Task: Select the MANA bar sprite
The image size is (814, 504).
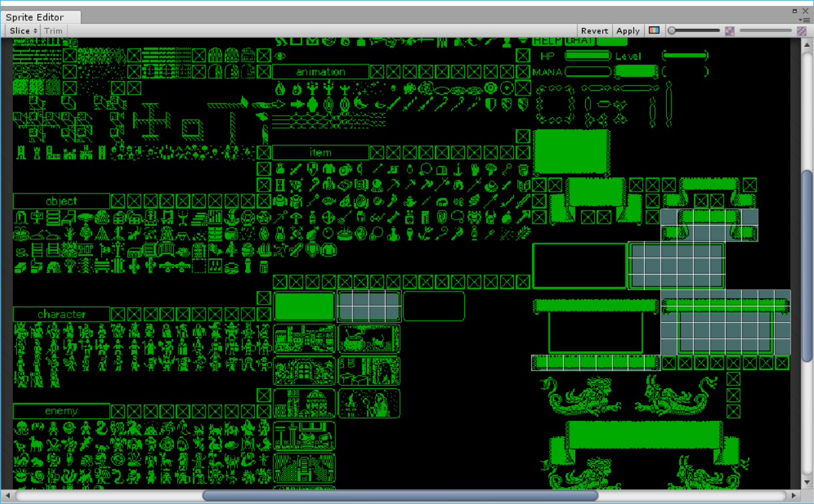Action: point(588,71)
